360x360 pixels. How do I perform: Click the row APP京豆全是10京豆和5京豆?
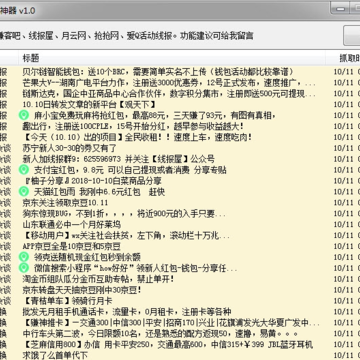coord(180,246)
